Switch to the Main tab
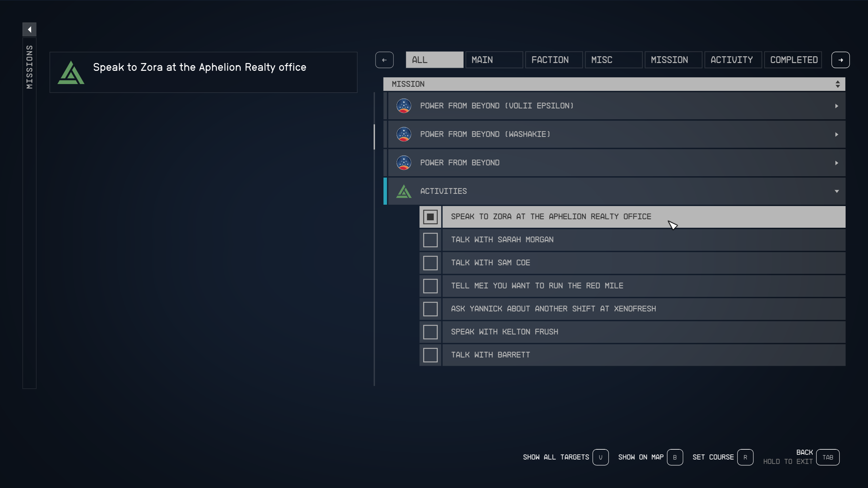Image resolution: width=868 pixels, height=488 pixels. coord(494,60)
